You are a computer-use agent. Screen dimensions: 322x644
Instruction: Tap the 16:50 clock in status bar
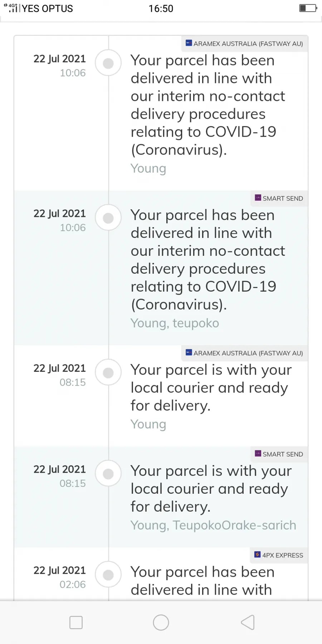pyautogui.click(x=161, y=8)
